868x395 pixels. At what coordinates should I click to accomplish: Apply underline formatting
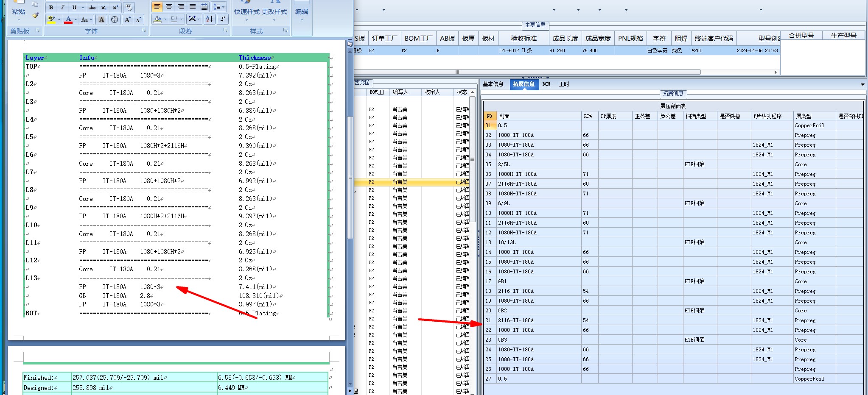(74, 8)
